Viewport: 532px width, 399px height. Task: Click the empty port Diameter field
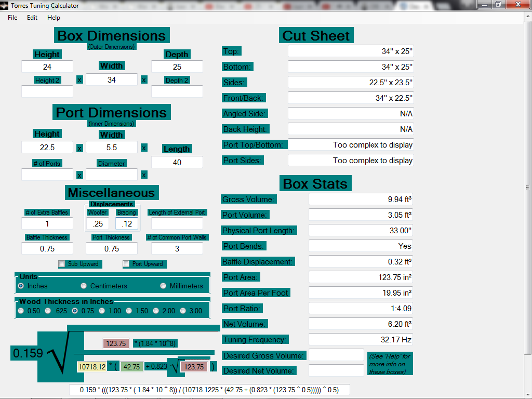pos(112,175)
